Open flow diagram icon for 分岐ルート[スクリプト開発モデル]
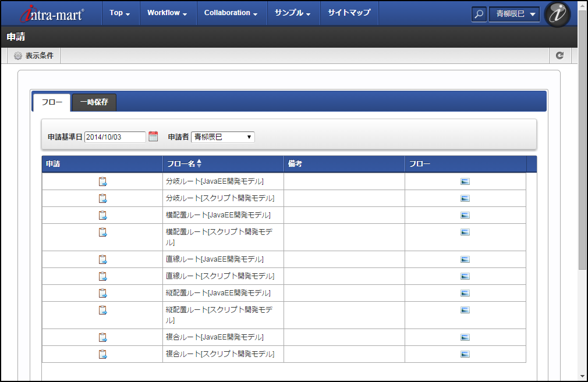The height and width of the screenshot is (382, 588). [x=465, y=198]
